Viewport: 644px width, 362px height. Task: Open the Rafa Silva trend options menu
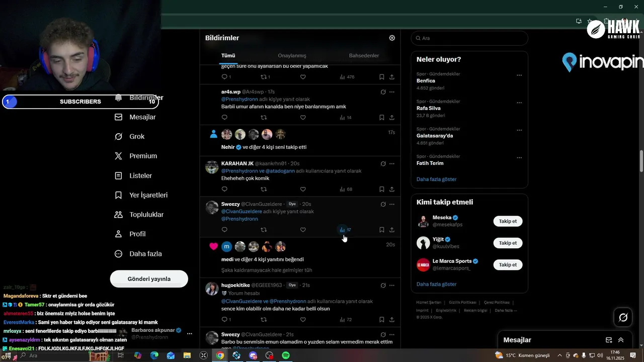pos(519,103)
